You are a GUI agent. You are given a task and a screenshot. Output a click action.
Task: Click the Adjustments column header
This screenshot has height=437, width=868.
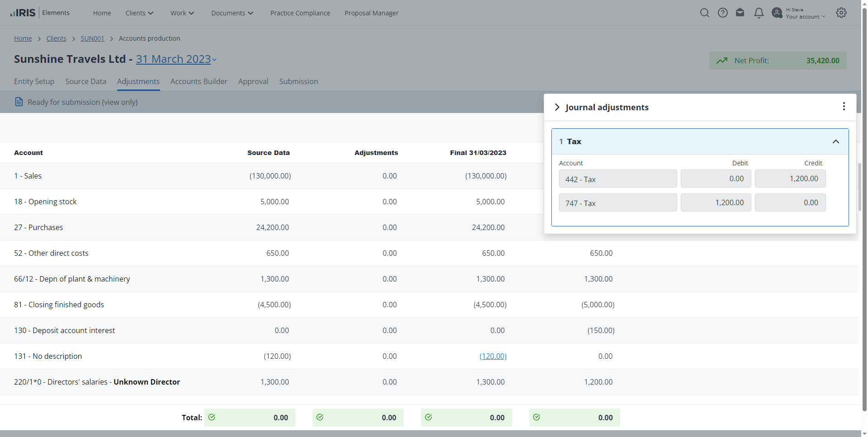(376, 153)
